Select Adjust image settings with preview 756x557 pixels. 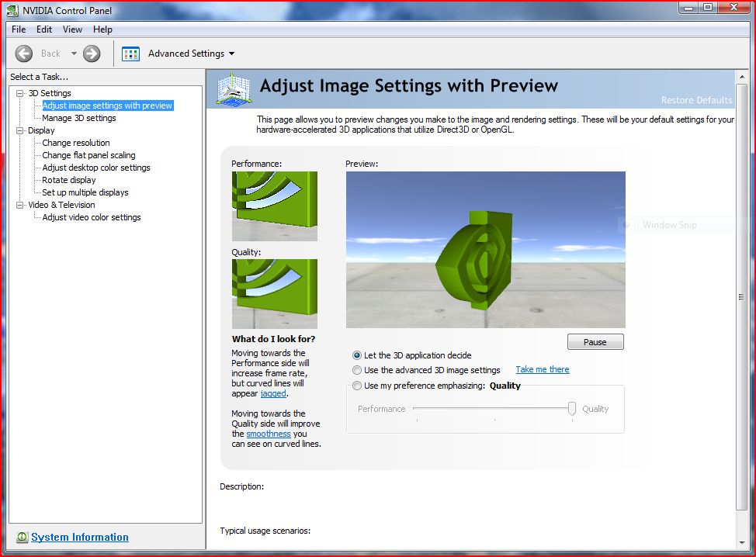(108, 106)
